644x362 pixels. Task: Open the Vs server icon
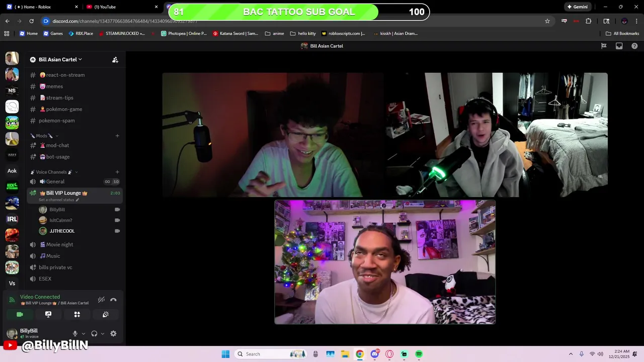click(x=12, y=284)
